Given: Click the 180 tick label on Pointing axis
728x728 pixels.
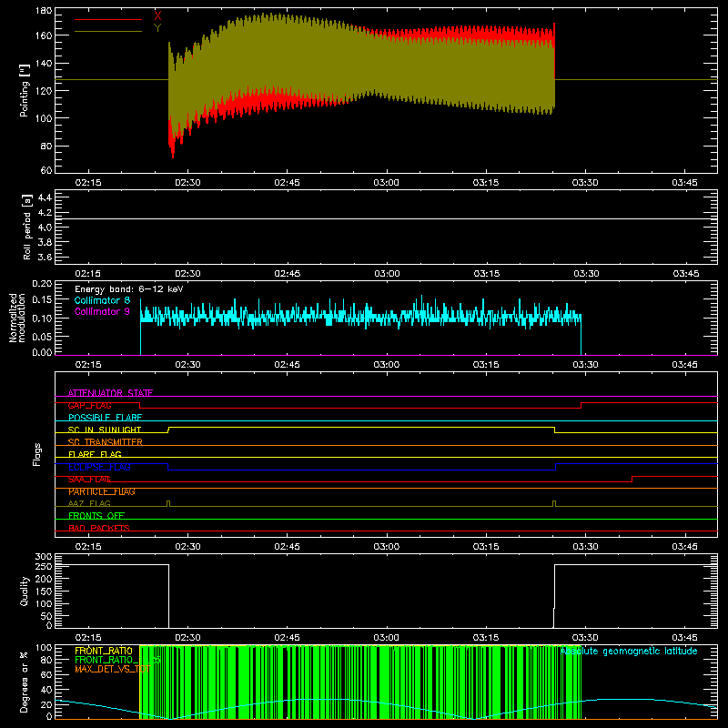Looking at the screenshot, I should point(44,11).
